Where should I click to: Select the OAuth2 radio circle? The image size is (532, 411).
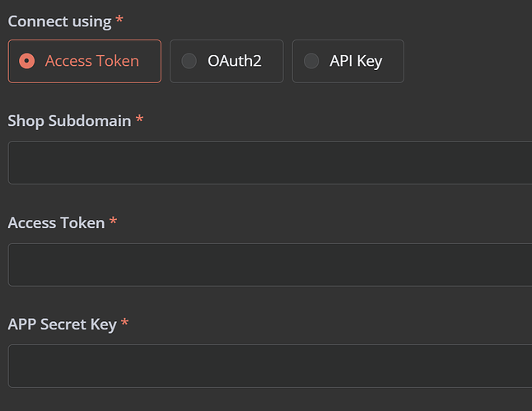point(189,61)
